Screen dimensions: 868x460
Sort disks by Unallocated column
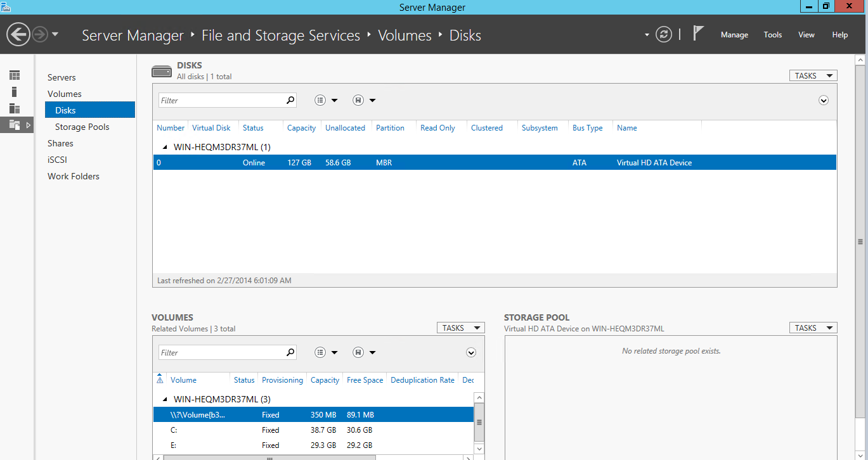(x=345, y=127)
